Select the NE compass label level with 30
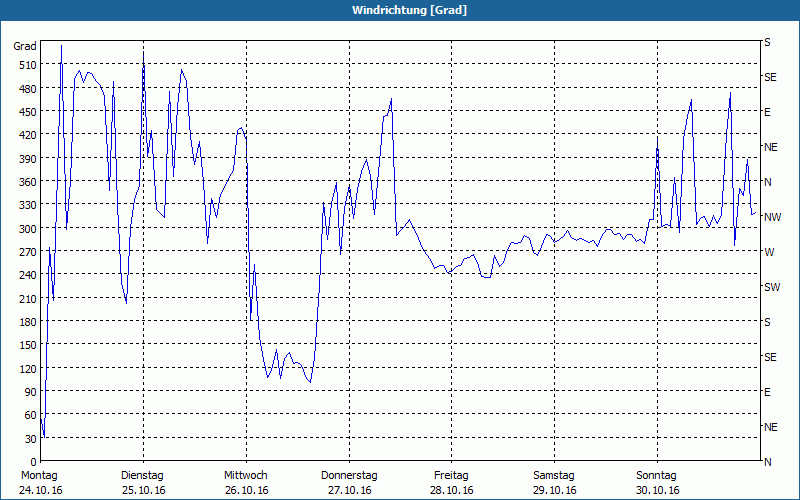The image size is (800, 500). click(x=770, y=427)
